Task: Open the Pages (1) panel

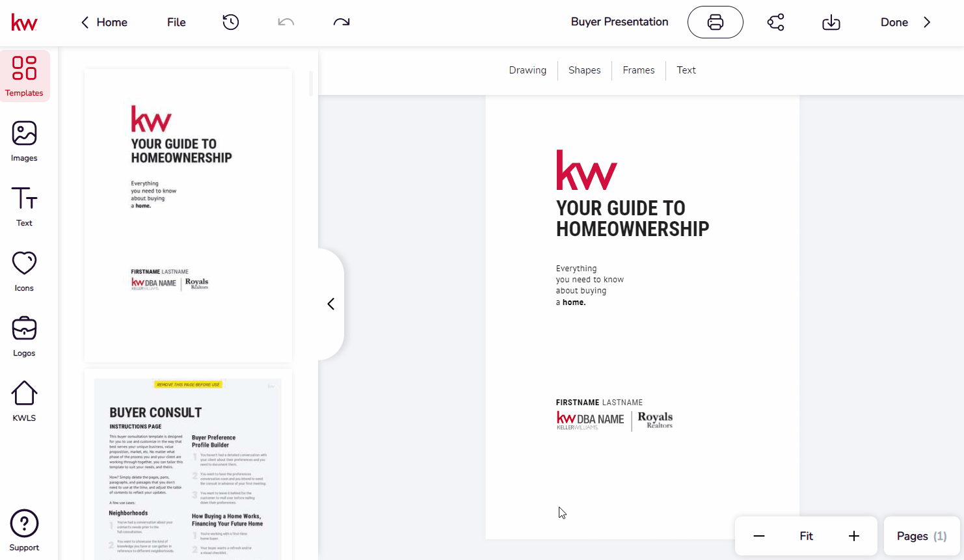Action: [922, 536]
